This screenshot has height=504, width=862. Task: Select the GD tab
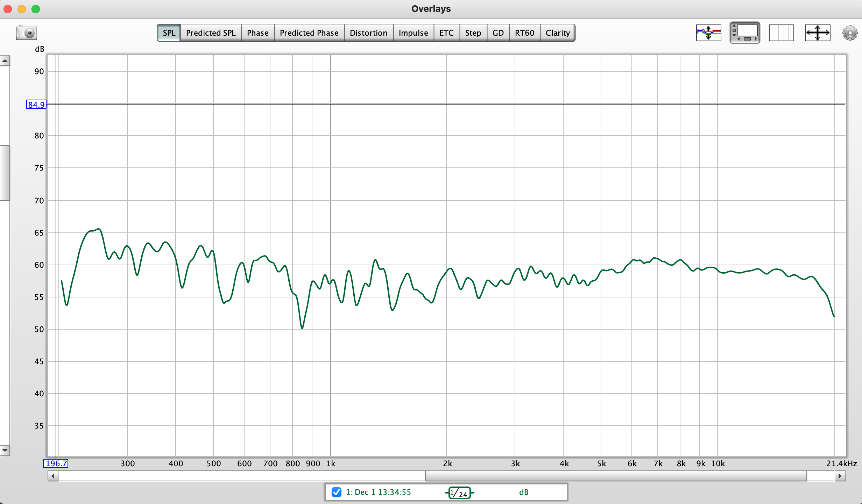pos(498,33)
